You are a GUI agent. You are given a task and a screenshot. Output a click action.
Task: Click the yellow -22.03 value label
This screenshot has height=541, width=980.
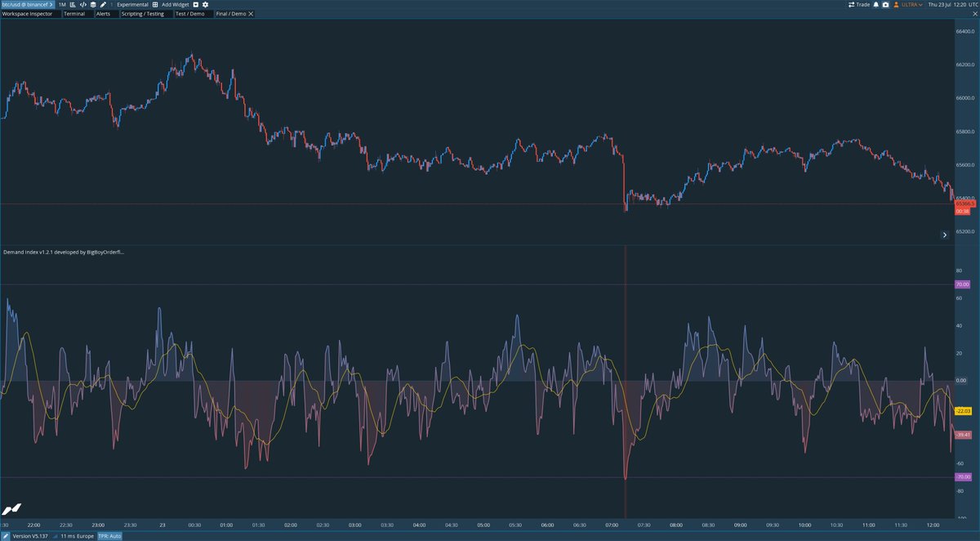tap(962, 411)
